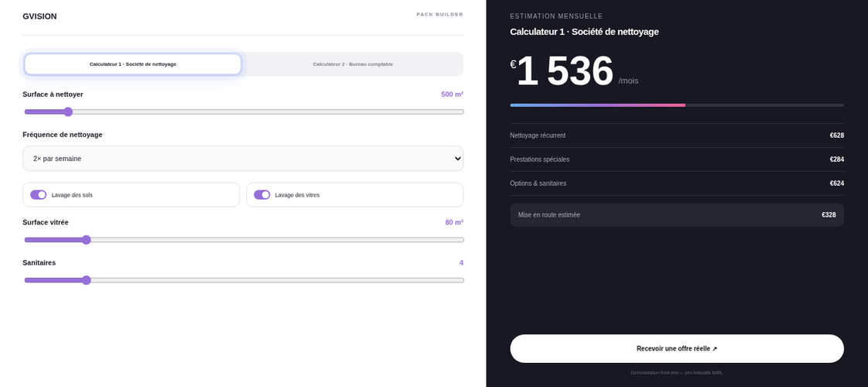Click the Sanitaires label

click(39, 262)
